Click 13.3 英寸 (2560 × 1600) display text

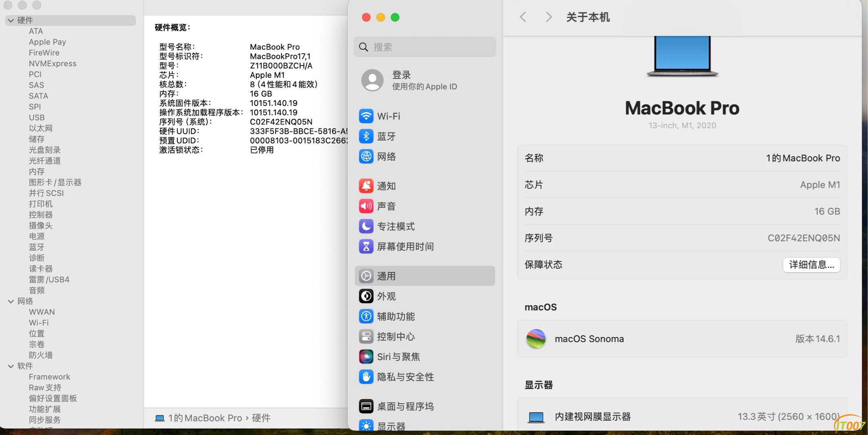788,417
